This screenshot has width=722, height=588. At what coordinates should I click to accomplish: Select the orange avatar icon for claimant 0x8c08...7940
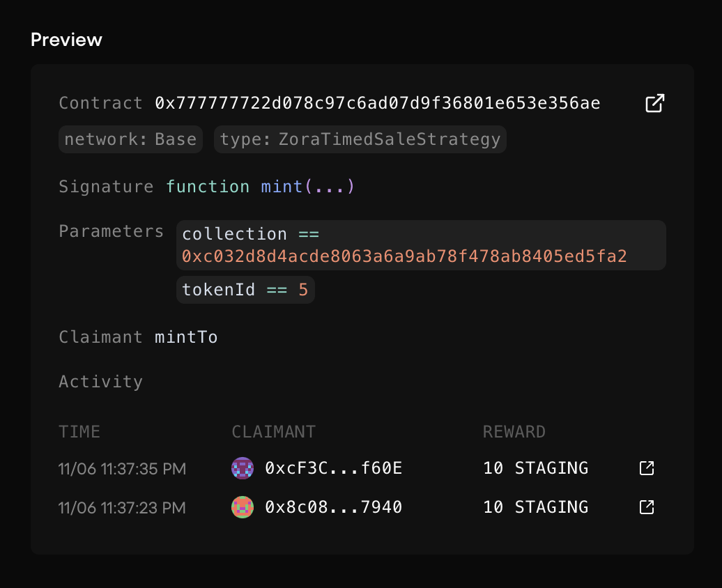[243, 507]
